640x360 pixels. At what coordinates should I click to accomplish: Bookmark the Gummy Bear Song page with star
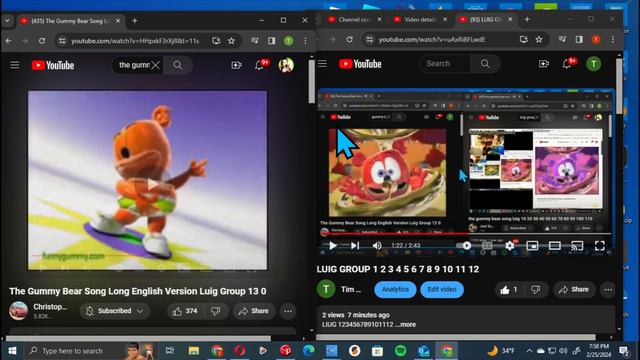tap(231, 41)
